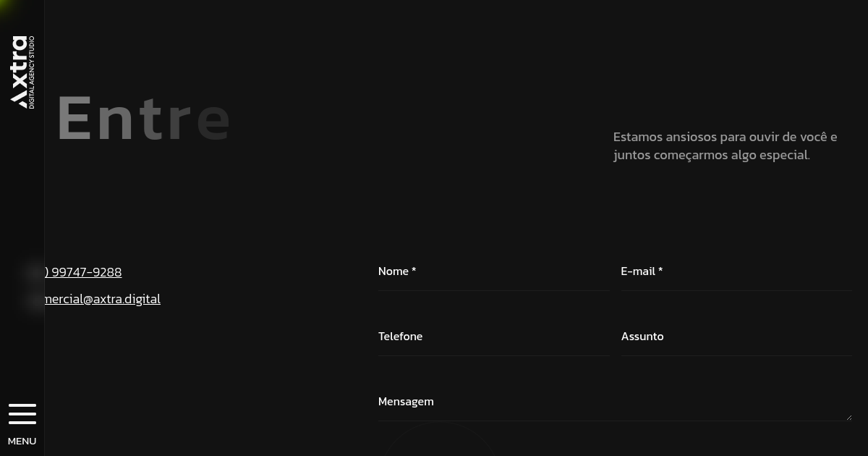
Task: Click the required asterisk next to E-mail
Action: tap(660, 271)
